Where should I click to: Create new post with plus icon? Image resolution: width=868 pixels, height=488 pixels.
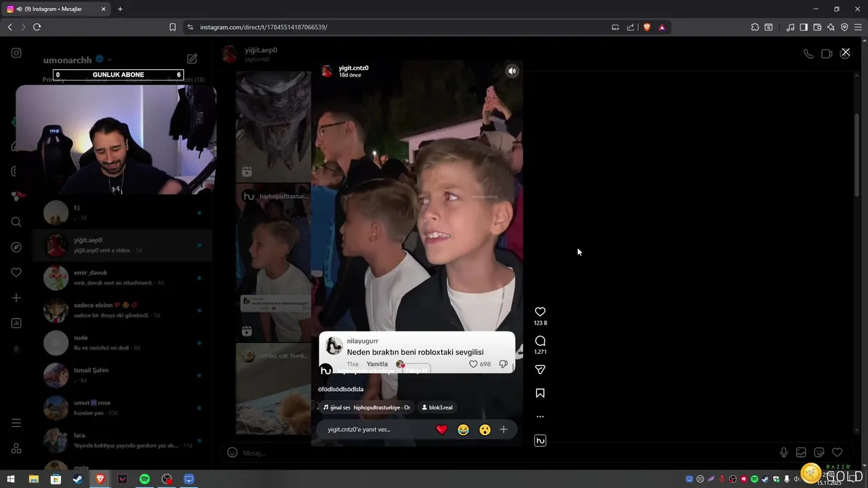(x=16, y=298)
